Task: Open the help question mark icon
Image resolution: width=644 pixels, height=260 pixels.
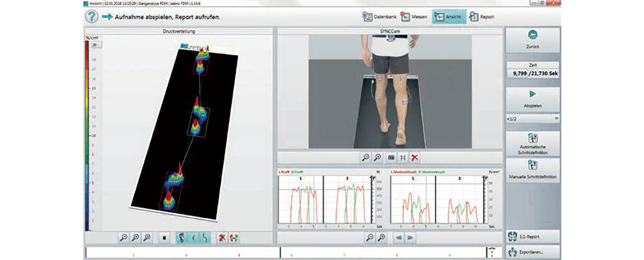Action: click(x=92, y=16)
